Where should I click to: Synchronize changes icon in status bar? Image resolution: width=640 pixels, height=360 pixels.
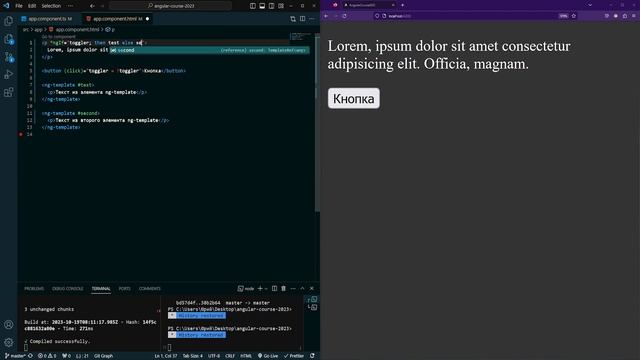[30, 356]
